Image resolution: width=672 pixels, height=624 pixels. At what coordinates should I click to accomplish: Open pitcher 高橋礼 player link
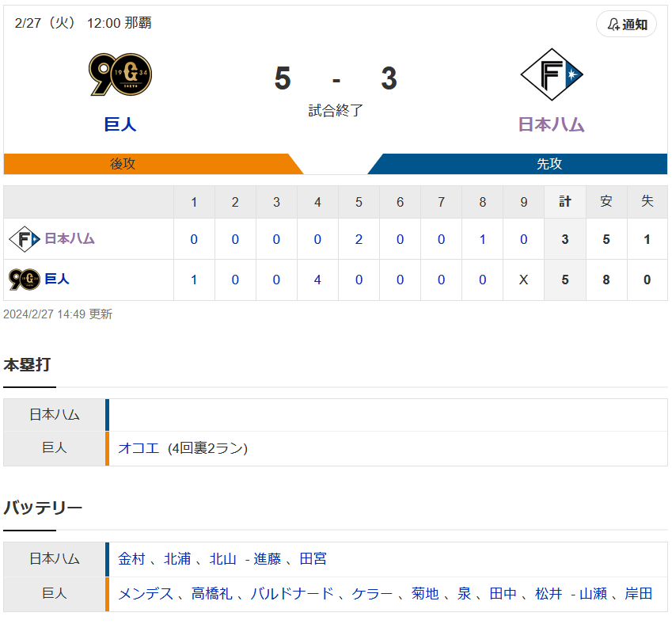coord(211,594)
